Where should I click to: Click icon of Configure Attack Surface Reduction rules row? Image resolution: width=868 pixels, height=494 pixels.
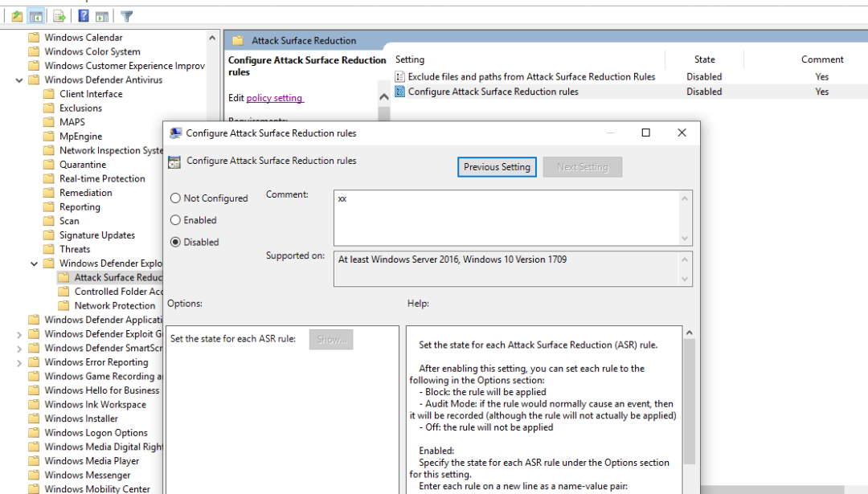click(399, 92)
